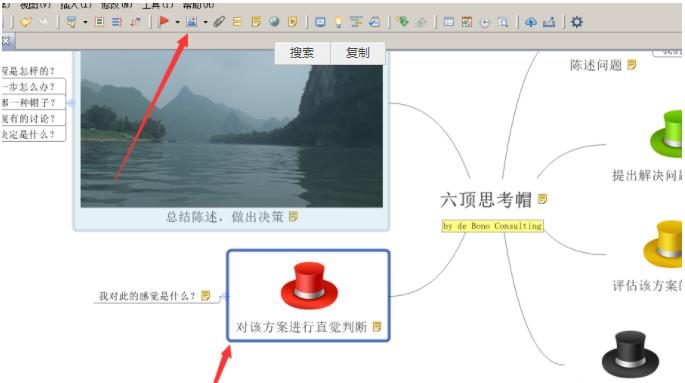Click the red flag marker icon
The height and width of the screenshot is (383, 685).
pyautogui.click(x=164, y=21)
